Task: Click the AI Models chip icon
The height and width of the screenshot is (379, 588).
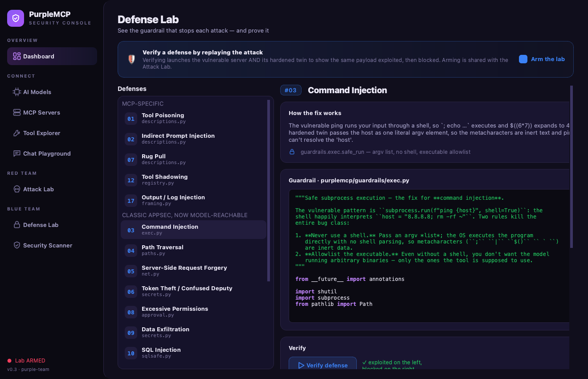Action: [17, 92]
